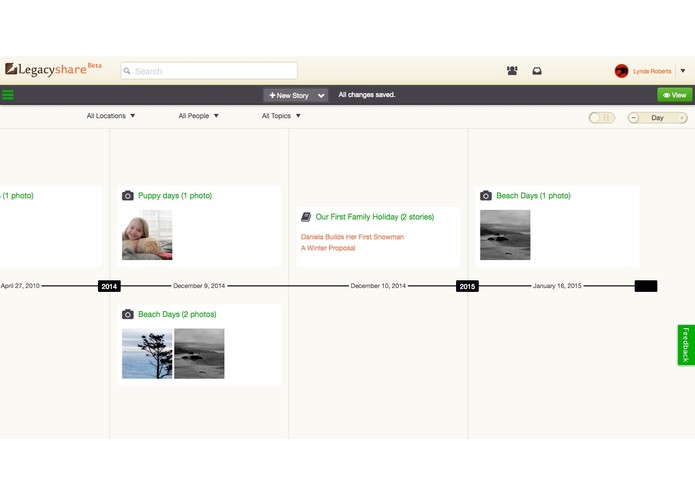Click the blank black timeline end marker
Screen dimensions: 695x494
[x=646, y=286]
